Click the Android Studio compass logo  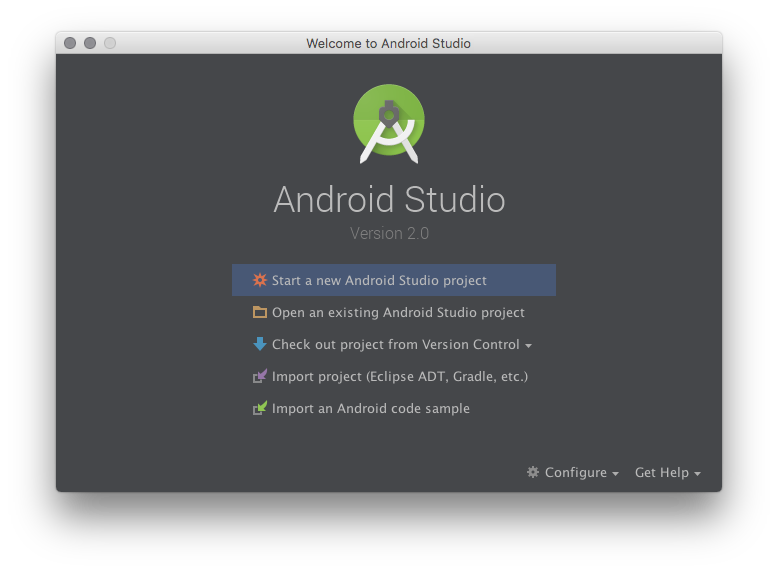point(389,124)
